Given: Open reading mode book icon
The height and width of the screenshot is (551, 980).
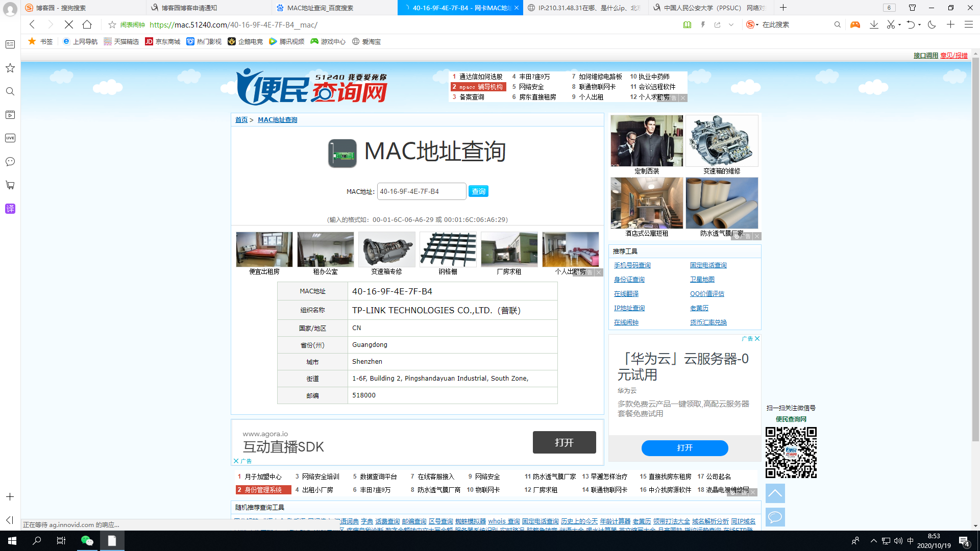Looking at the screenshot, I should point(687,24).
